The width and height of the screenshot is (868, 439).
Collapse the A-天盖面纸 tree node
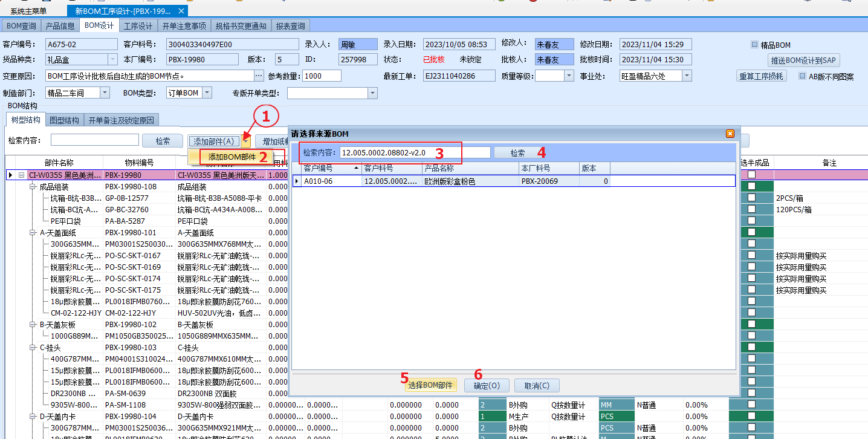coord(33,232)
